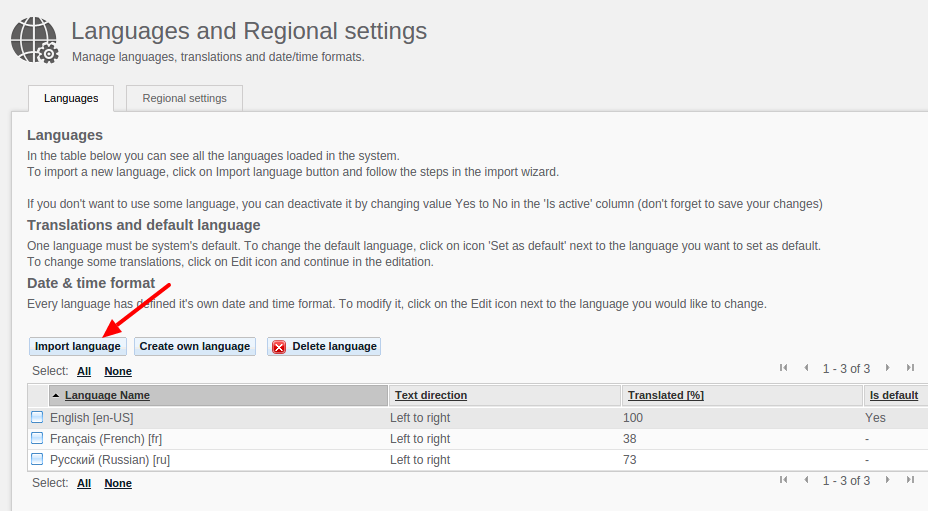This screenshot has width=928, height=511.
Task: Go to next page in bottom pager
Action: pos(888,480)
